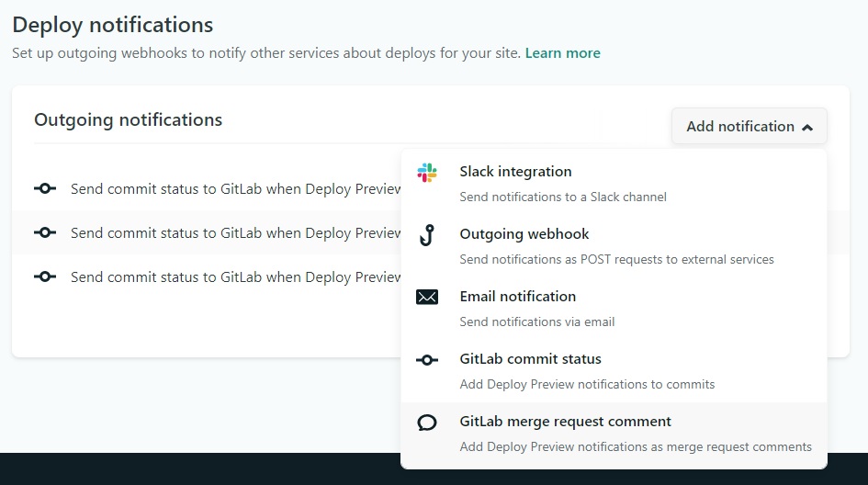Choose GitLab commit status option
The image size is (868, 485).
point(614,370)
